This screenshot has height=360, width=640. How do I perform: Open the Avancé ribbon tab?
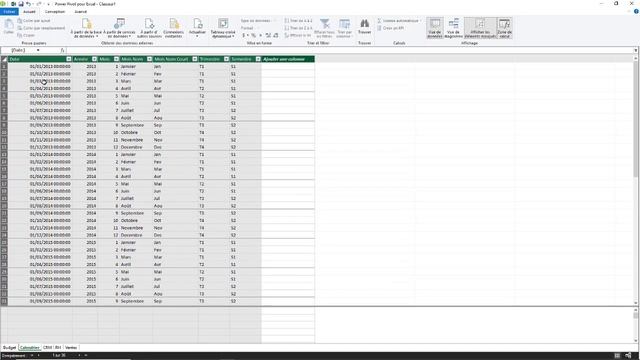click(x=80, y=11)
